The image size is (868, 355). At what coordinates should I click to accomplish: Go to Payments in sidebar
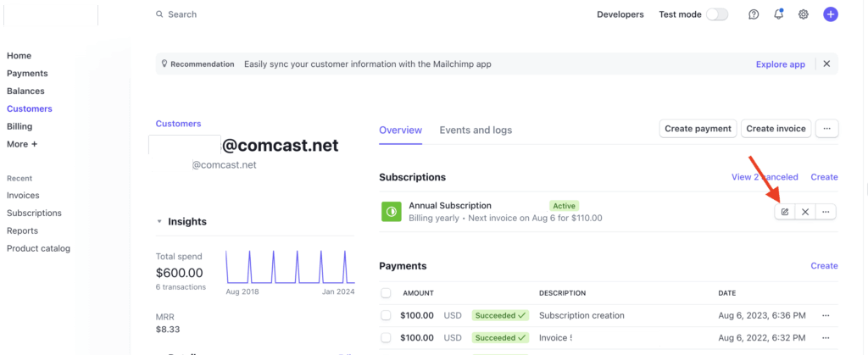tap(27, 74)
